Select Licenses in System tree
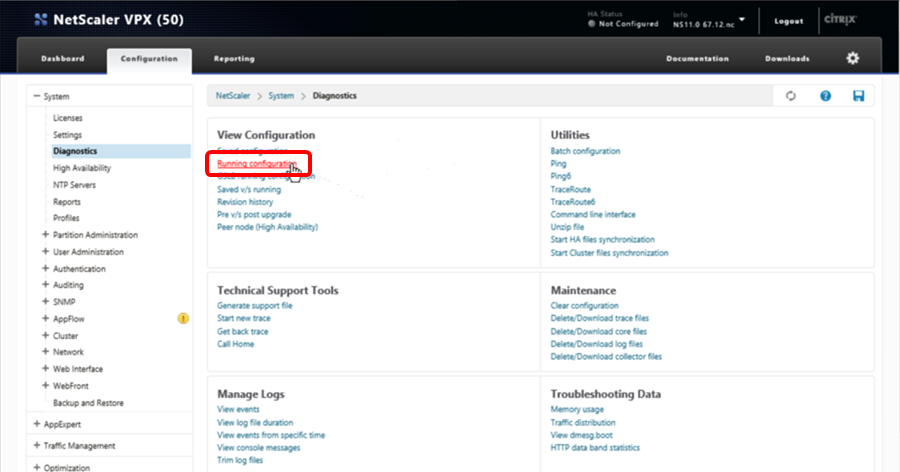 [x=68, y=118]
